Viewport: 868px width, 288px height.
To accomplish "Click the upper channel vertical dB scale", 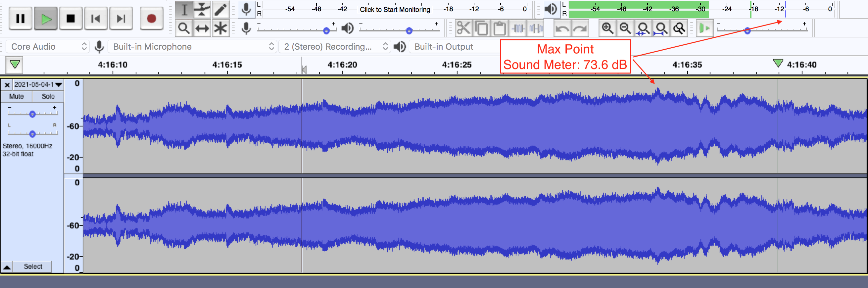I will [x=74, y=126].
